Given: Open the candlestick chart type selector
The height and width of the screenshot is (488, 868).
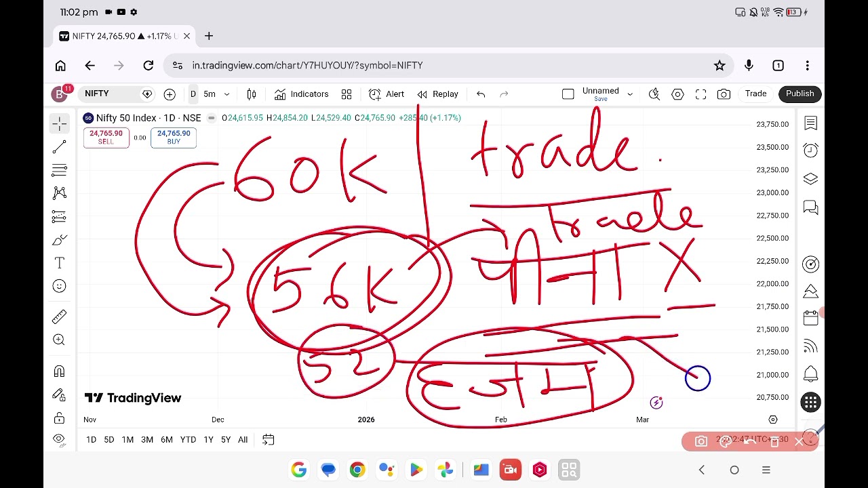Looking at the screenshot, I should coord(252,94).
